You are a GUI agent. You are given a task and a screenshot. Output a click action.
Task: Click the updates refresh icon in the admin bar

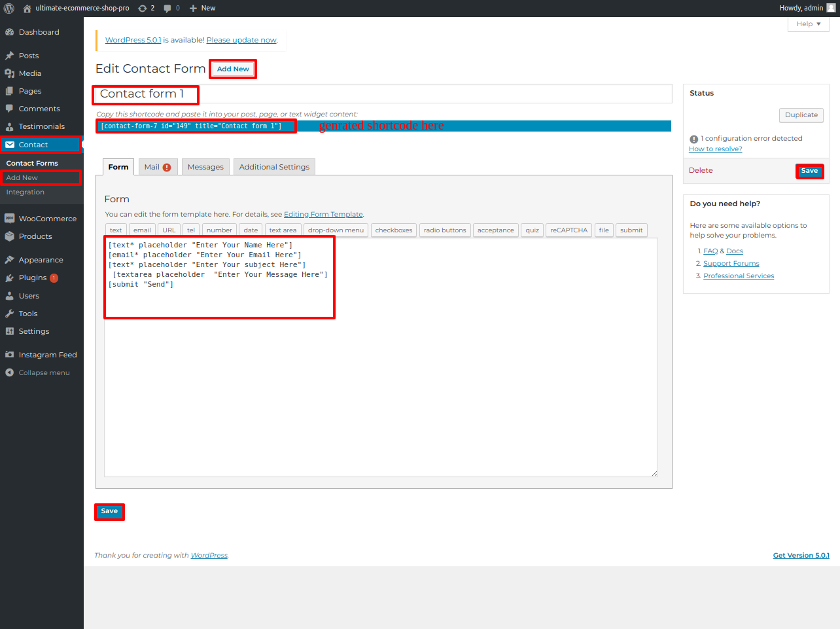pos(143,9)
